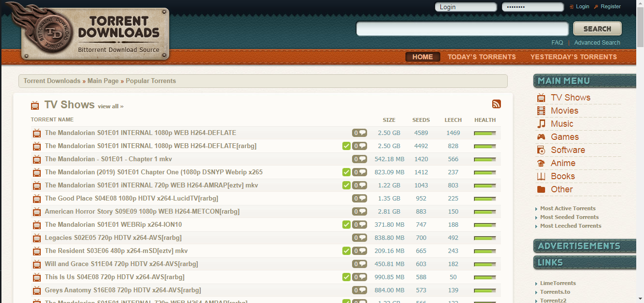Click verified checkmark on This Is Us S04E08
Viewport: 644px width, 303px height.
346,277
